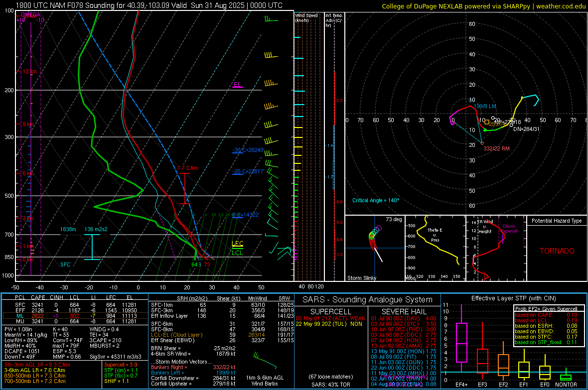This screenshot has width=588, height=390.
Task: Click the '6 km' height marker
Action: (x=28, y=174)
